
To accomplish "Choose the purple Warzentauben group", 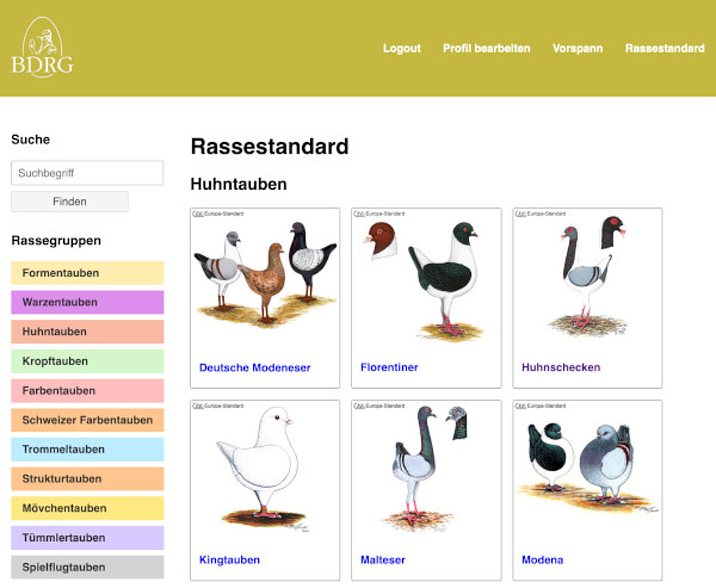I will (87, 302).
